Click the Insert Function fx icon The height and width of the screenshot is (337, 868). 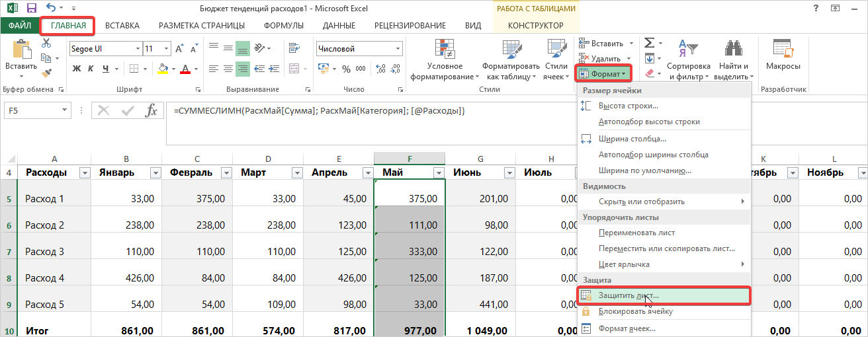(x=151, y=111)
